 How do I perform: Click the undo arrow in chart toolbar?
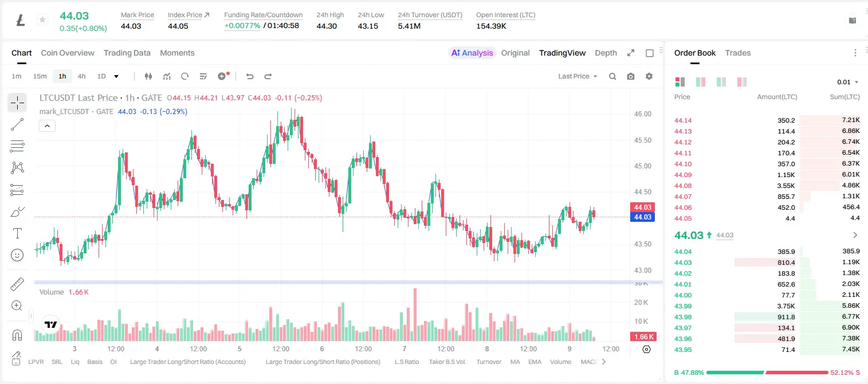(x=250, y=76)
